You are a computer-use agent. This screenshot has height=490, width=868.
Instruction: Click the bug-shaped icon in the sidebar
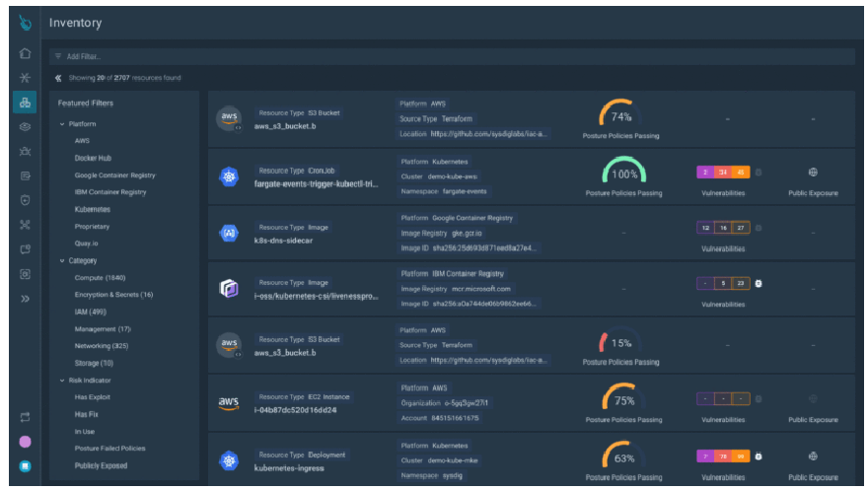(x=25, y=151)
